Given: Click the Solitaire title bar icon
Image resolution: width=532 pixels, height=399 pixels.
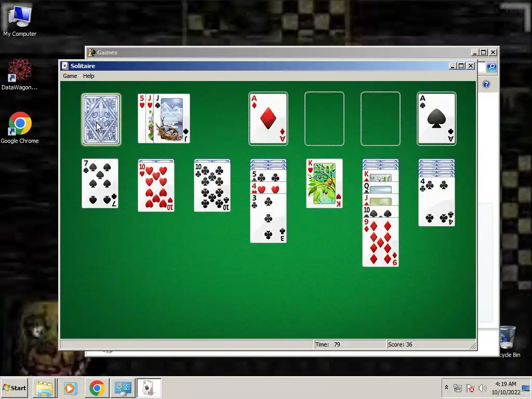Looking at the screenshot, I should 65,66.
